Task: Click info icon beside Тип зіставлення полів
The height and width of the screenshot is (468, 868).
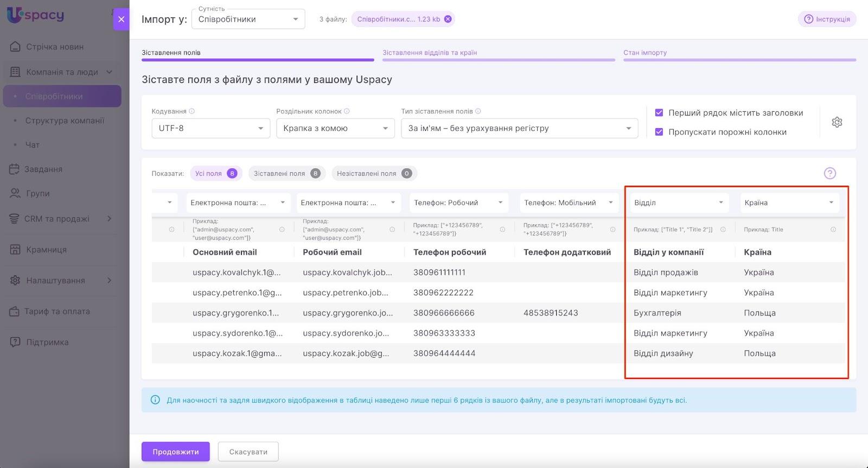Action: [x=478, y=111]
